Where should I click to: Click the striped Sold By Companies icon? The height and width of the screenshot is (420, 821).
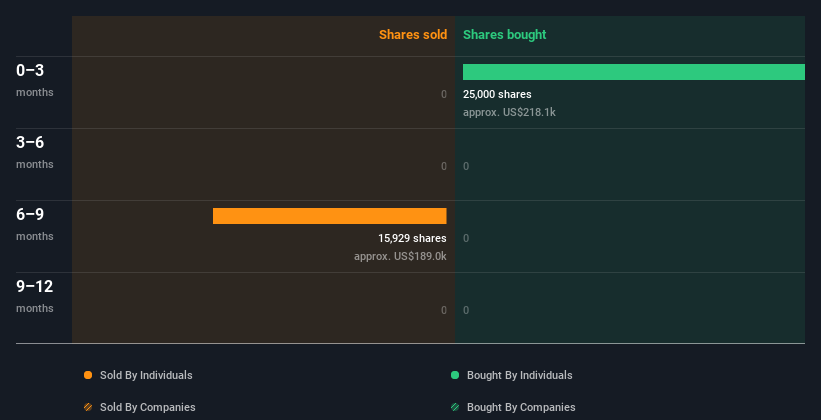click(x=88, y=407)
